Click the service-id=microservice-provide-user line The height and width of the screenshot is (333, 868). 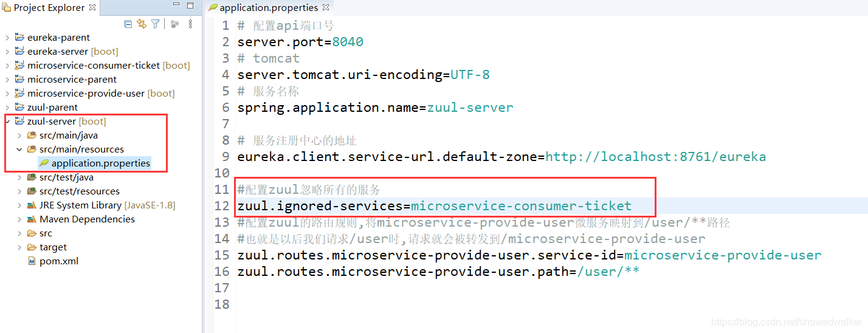click(529, 255)
